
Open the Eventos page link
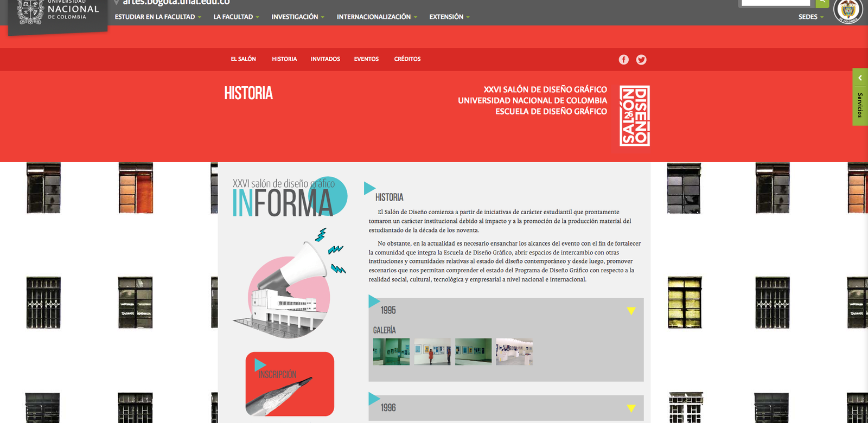tap(366, 59)
